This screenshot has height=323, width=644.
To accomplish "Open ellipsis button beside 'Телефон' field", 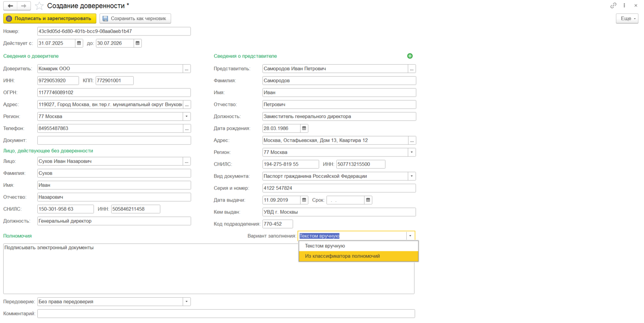I will [x=187, y=128].
